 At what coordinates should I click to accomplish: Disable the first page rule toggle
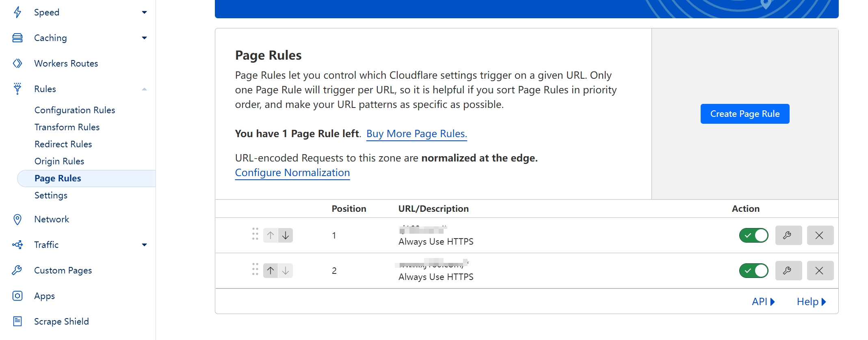[753, 235]
